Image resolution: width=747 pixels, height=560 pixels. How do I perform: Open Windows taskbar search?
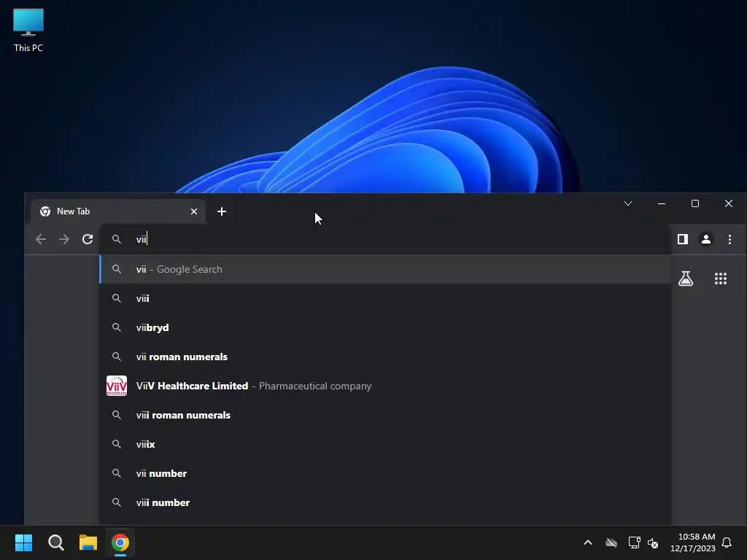coord(56,542)
